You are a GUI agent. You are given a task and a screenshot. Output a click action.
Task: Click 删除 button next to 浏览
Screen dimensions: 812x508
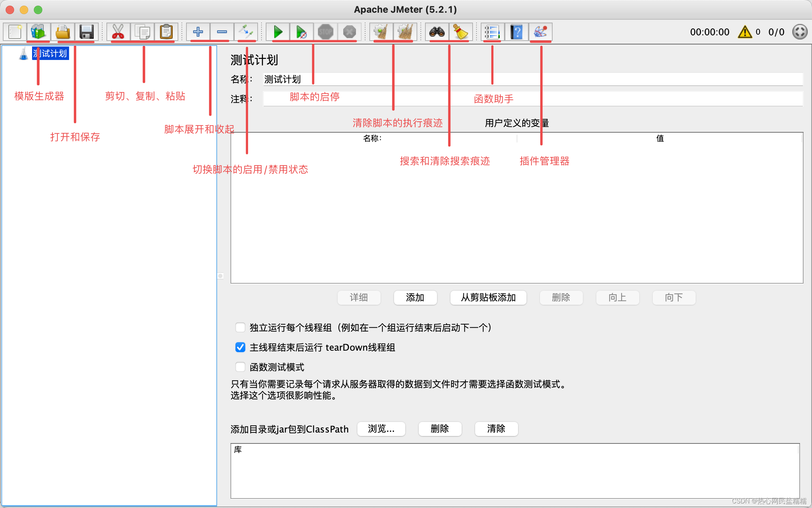[x=440, y=429]
